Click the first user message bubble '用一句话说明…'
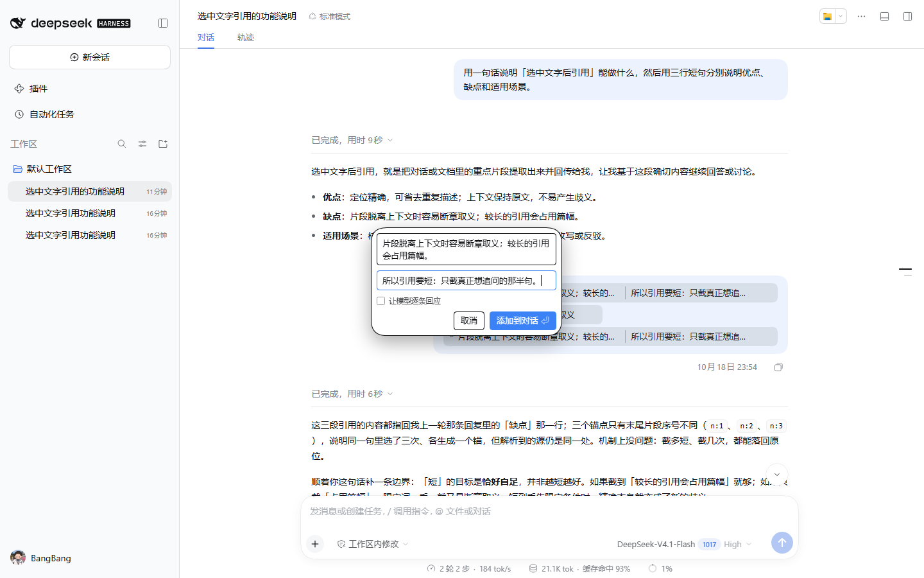 click(620, 80)
